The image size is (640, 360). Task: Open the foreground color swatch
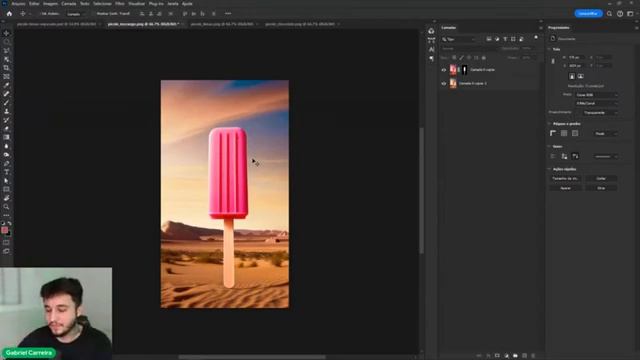coord(4,230)
